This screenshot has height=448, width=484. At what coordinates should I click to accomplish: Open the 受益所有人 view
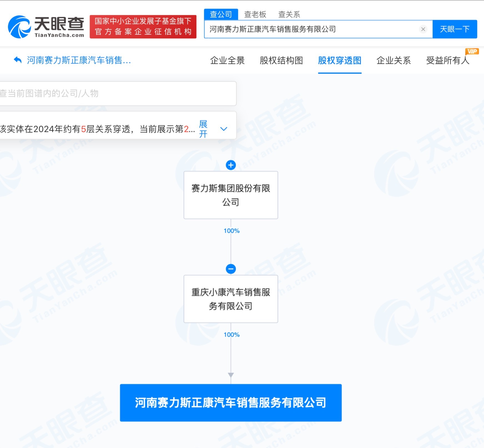click(448, 61)
